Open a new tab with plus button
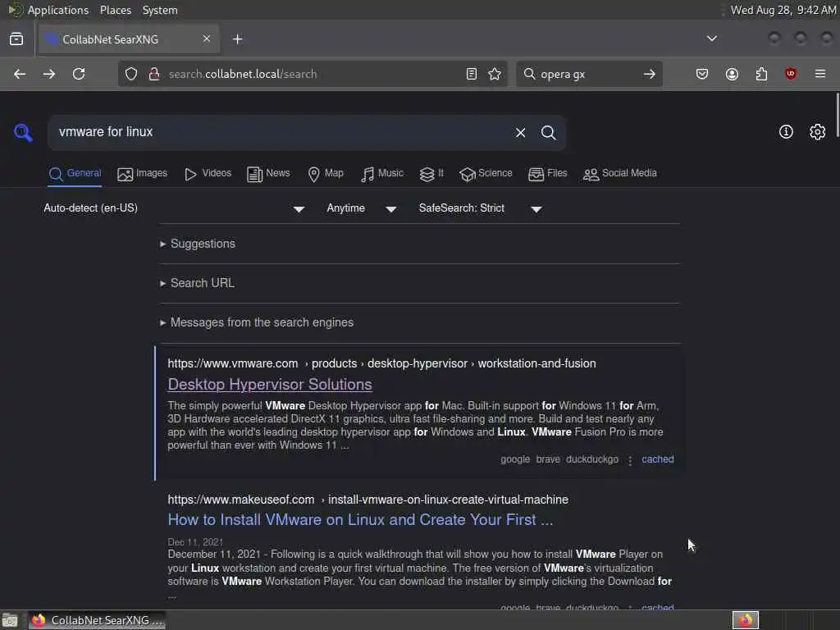 238,39
